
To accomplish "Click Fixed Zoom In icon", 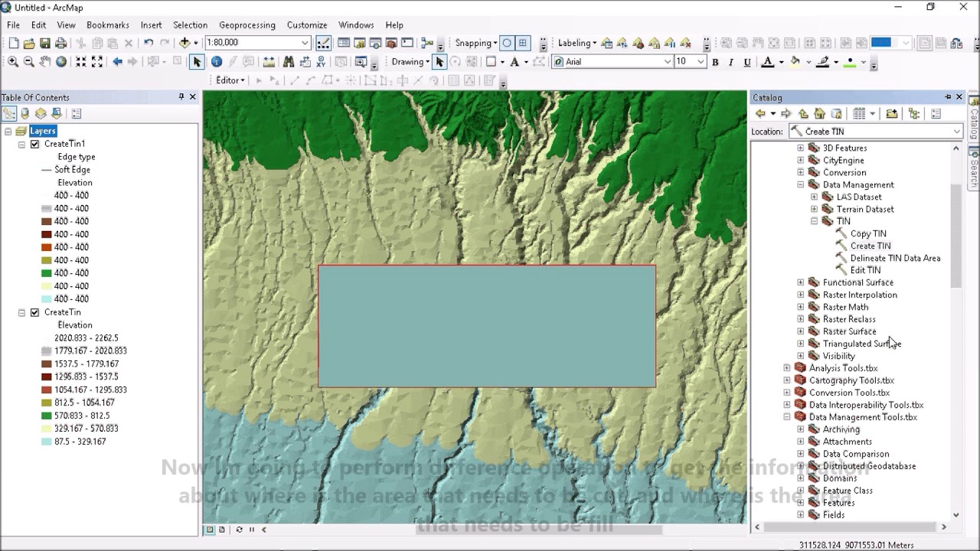I will pos(81,62).
